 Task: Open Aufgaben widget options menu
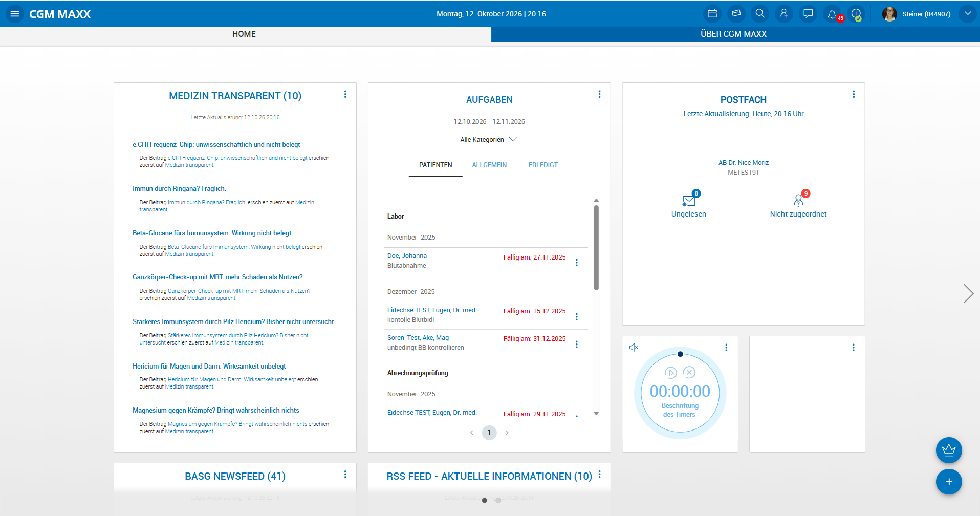599,94
